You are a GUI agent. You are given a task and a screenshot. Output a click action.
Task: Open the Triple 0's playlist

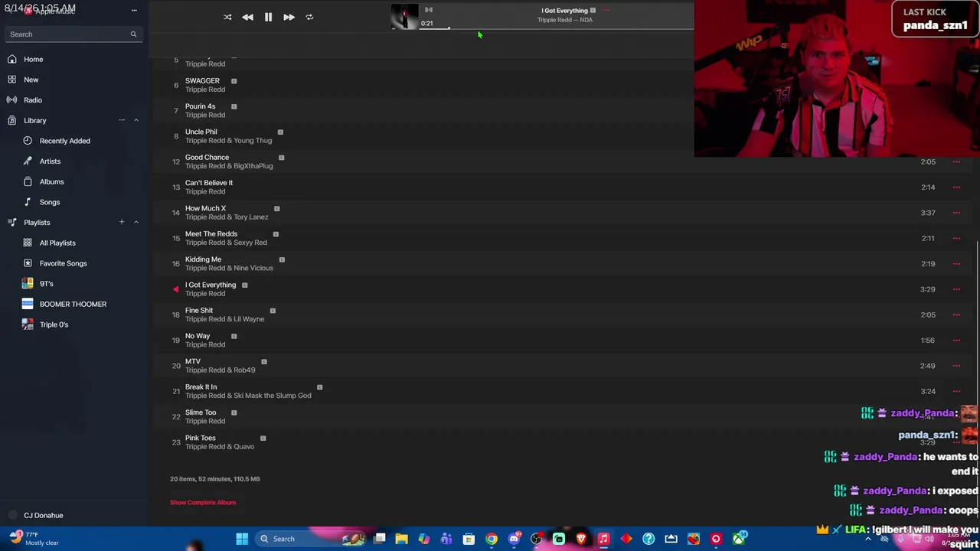click(x=54, y=324)
